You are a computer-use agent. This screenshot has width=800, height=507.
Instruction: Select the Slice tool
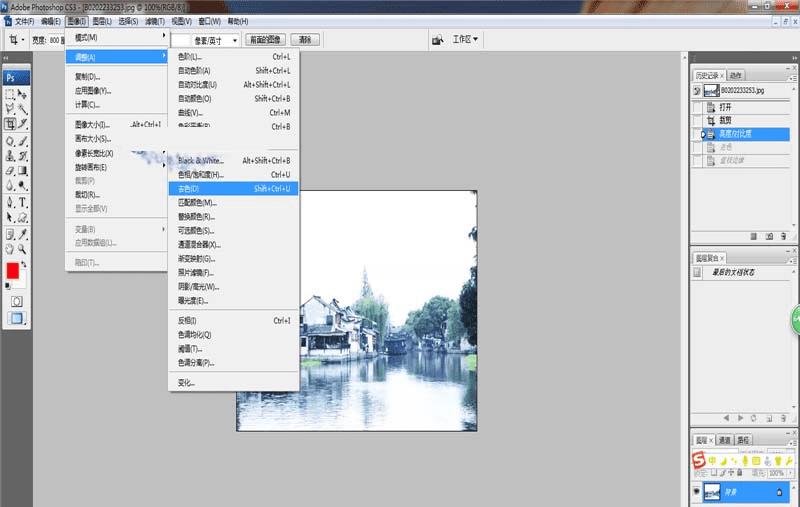22,123
